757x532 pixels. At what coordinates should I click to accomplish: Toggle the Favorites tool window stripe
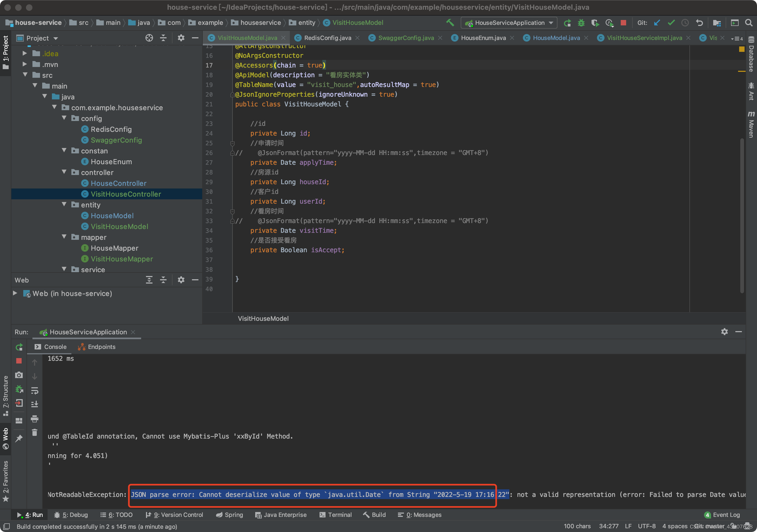(5, 481)
